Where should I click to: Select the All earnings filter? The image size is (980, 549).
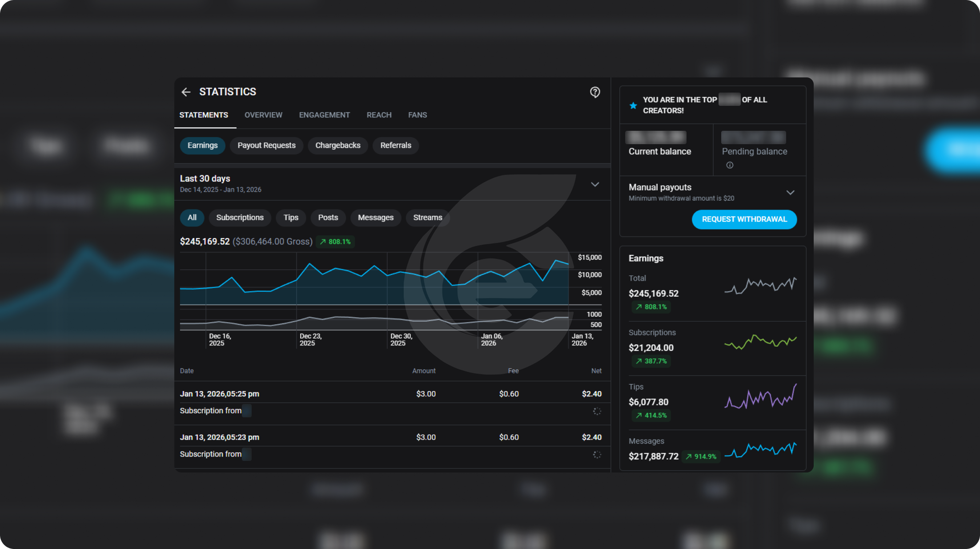[192, 218]
